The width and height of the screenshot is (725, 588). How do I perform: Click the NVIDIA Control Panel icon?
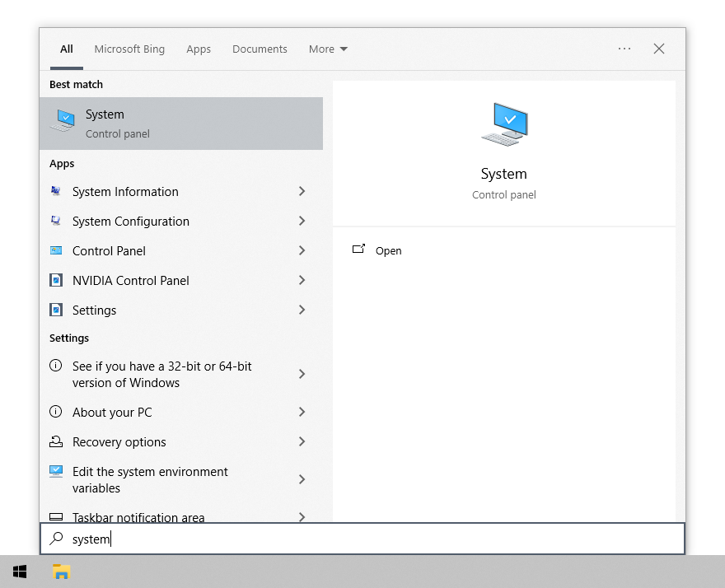tap(56, 280)
